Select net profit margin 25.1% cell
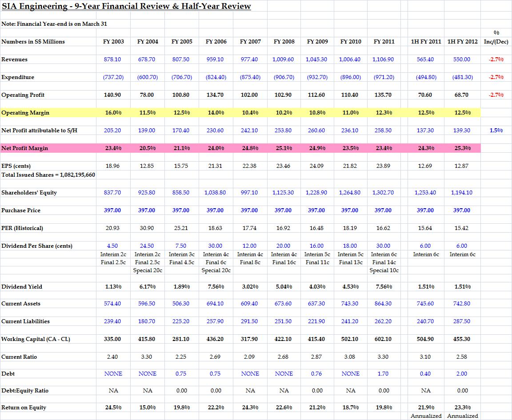Viewport: 512px width, 420px height. 284,148
